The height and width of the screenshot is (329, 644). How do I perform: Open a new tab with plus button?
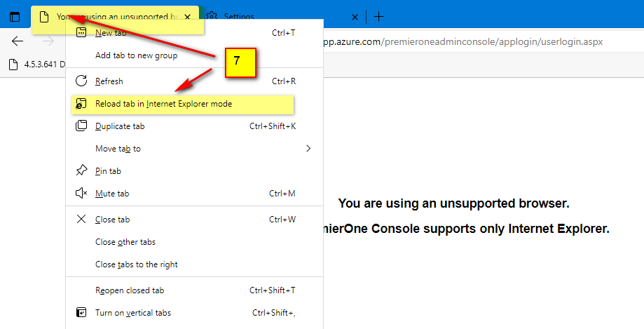(x=378, y=16)
